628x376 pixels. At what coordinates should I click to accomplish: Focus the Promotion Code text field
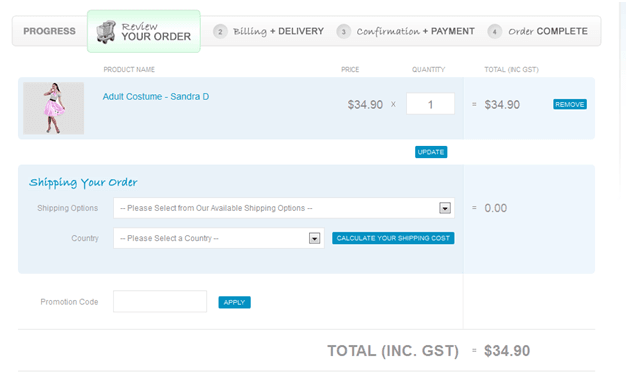tap(160, 302)
